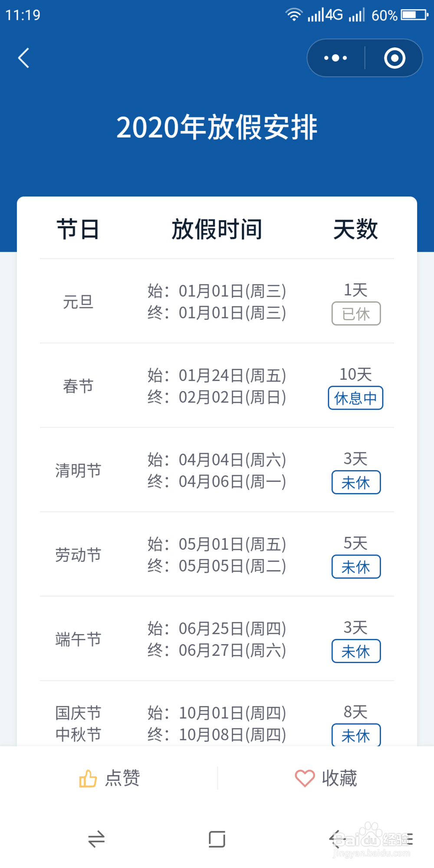Close mini program via circle target icon

point(395,58)
